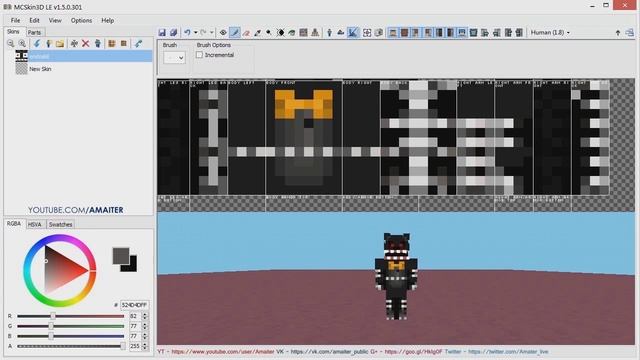Open the Swatches tab
Image resolution: width=640 pixels, height=360 pixels.
[60, 224]
